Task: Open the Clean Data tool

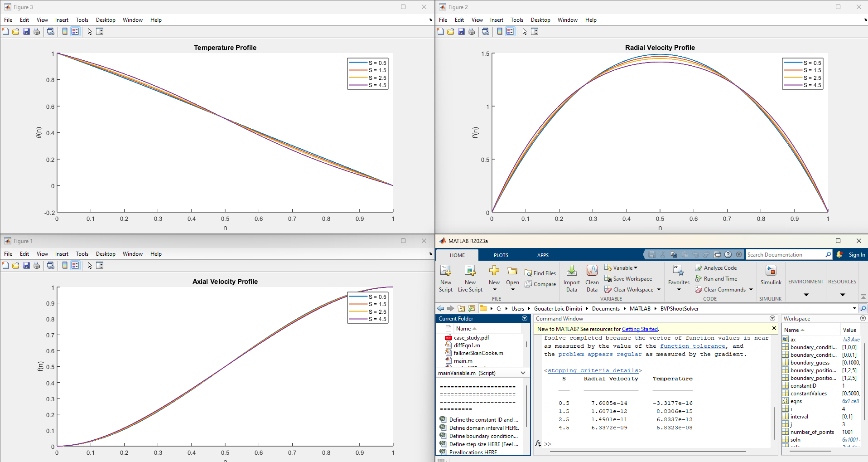Action: (592, 278)
